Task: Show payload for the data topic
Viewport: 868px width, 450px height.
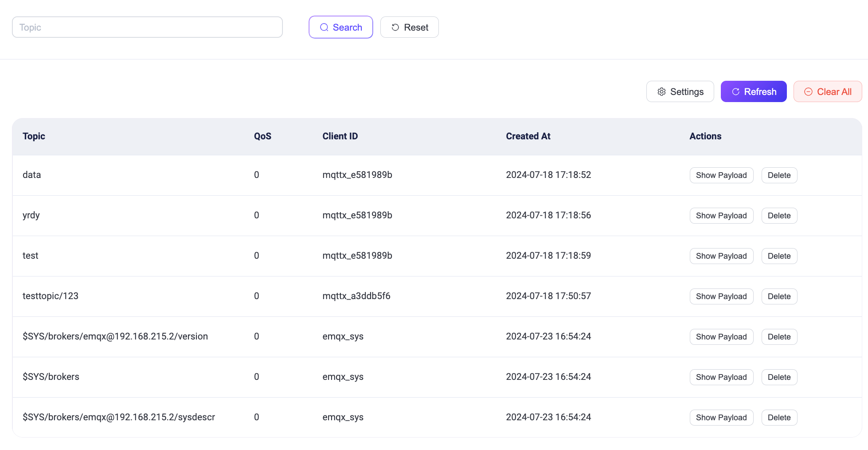Action: click(x=721, y=175)
